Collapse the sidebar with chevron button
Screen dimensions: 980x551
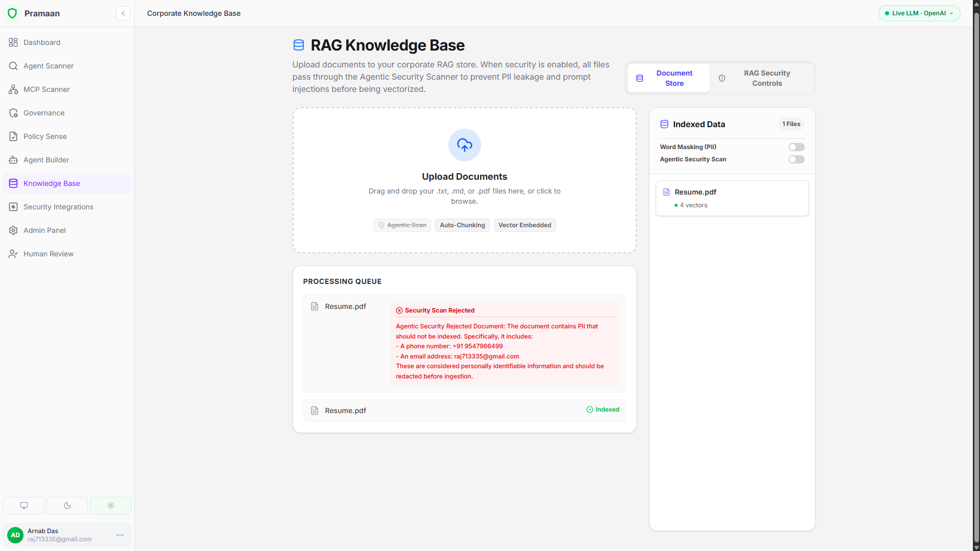pos(123,13)
